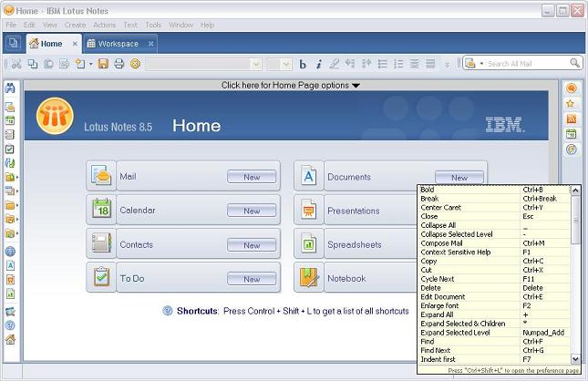Open the To Do checkmark icon in left sidebar
This screenshot has height=381, width=588.
tap(10, 149)
